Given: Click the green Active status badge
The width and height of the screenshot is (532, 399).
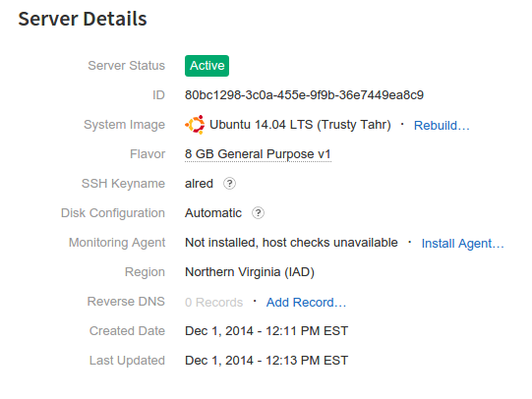Looking at the screenshot, I should pos(207,66).
